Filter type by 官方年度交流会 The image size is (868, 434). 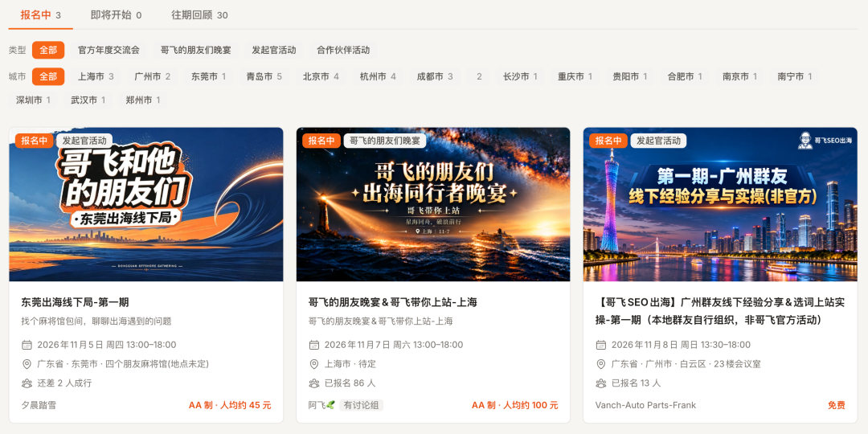click(x=108, y=50)
